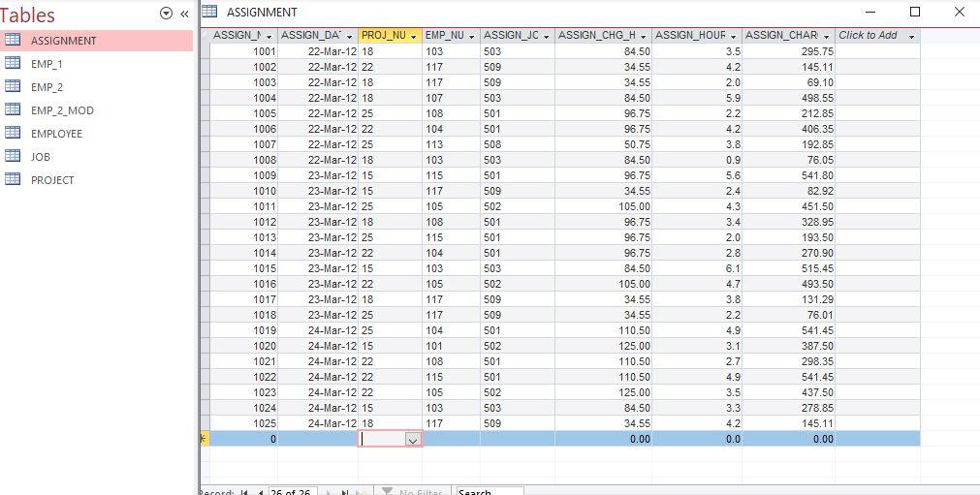Click the EMP_2_MOD table icon
Screen dimensions: 980x495
[13, 109]
